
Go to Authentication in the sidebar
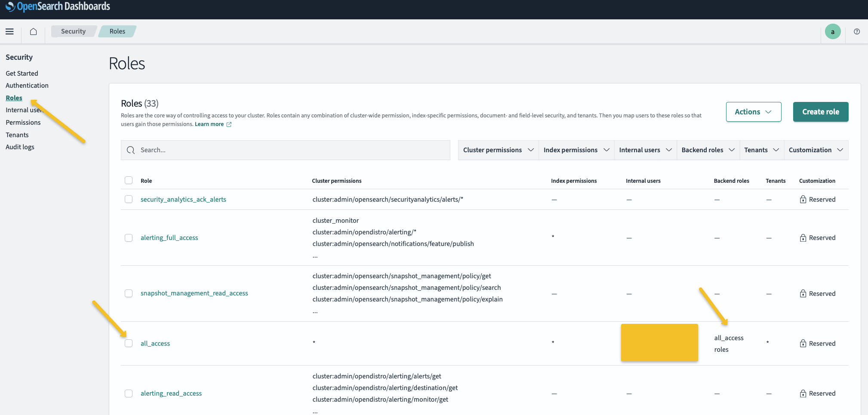coord(27,86)
